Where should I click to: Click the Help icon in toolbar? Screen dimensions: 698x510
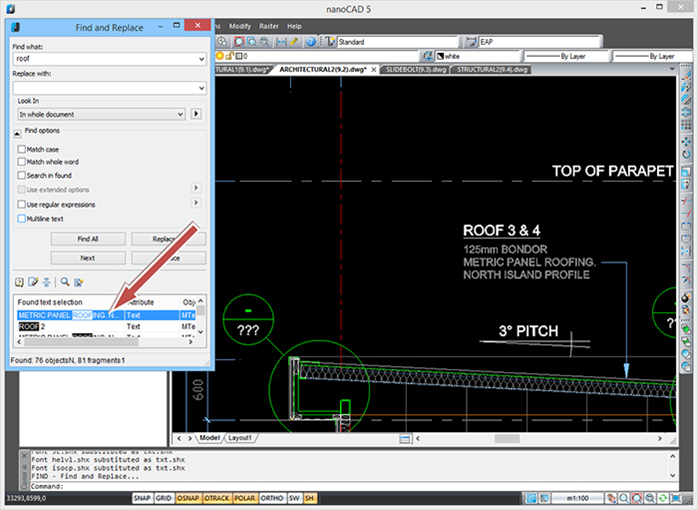pos(310,42)
